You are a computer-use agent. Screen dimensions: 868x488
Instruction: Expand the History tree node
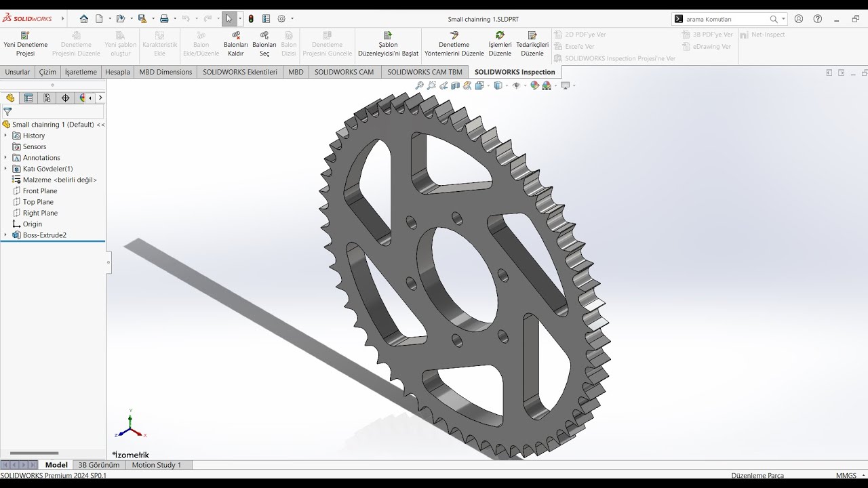pyautogui.click(x=5, y=136)
